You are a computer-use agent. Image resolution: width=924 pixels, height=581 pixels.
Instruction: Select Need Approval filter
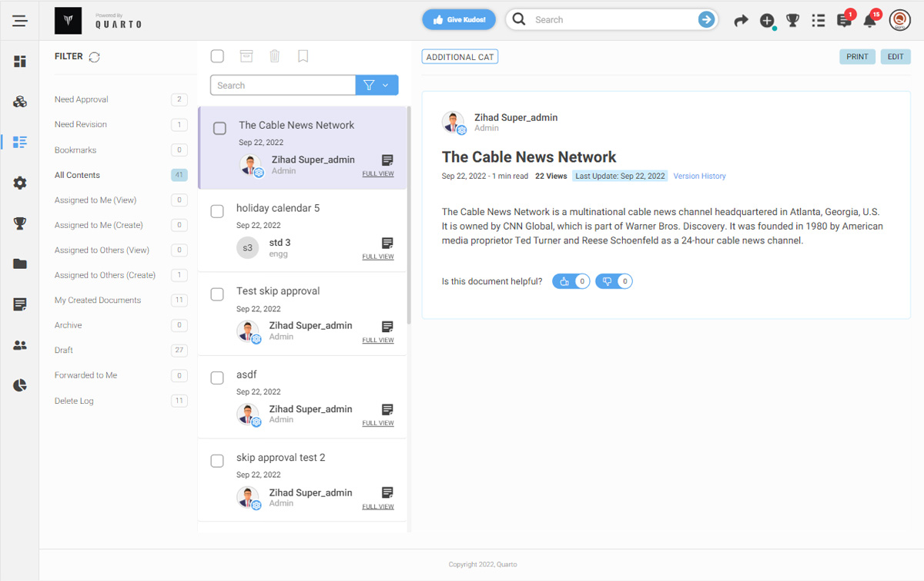tap(121, 99)
